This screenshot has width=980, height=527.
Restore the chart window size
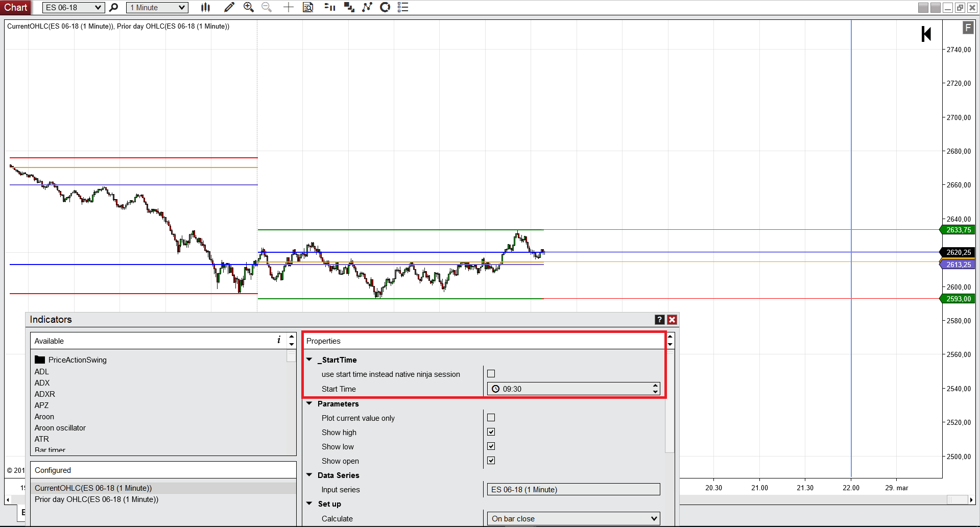point(960,8)
